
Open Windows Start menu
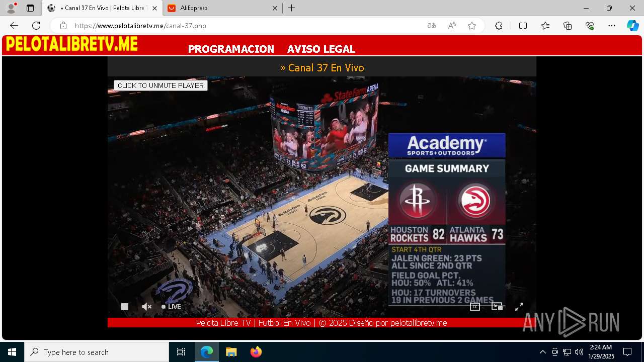[12, 352]
